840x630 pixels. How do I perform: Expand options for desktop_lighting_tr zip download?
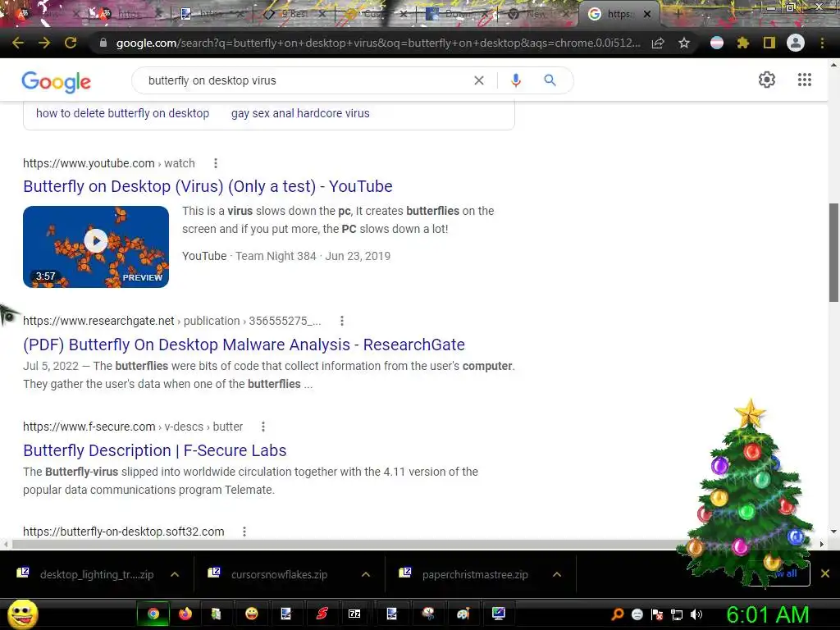175,574
